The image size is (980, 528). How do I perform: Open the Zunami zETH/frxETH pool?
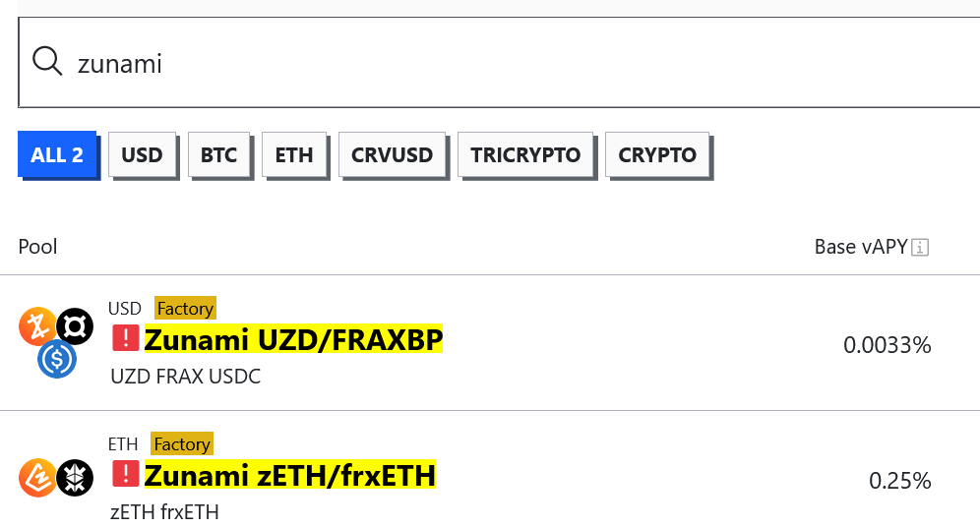point(289,476)
